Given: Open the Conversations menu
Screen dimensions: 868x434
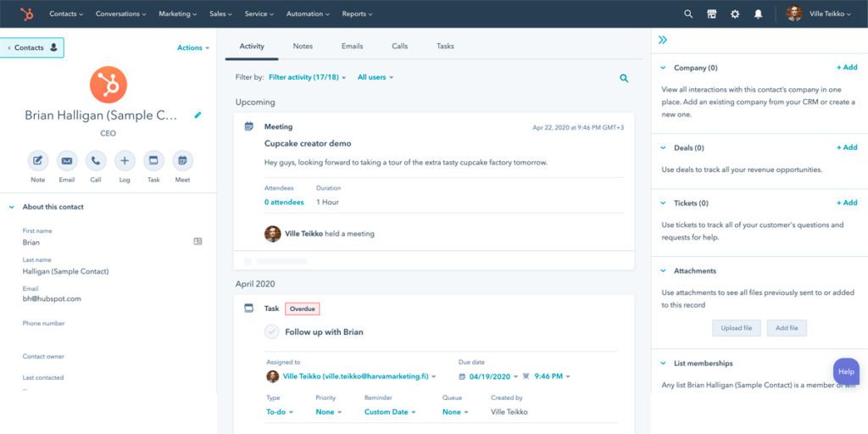Looking at the screenshot, I should tap(120, 14).
